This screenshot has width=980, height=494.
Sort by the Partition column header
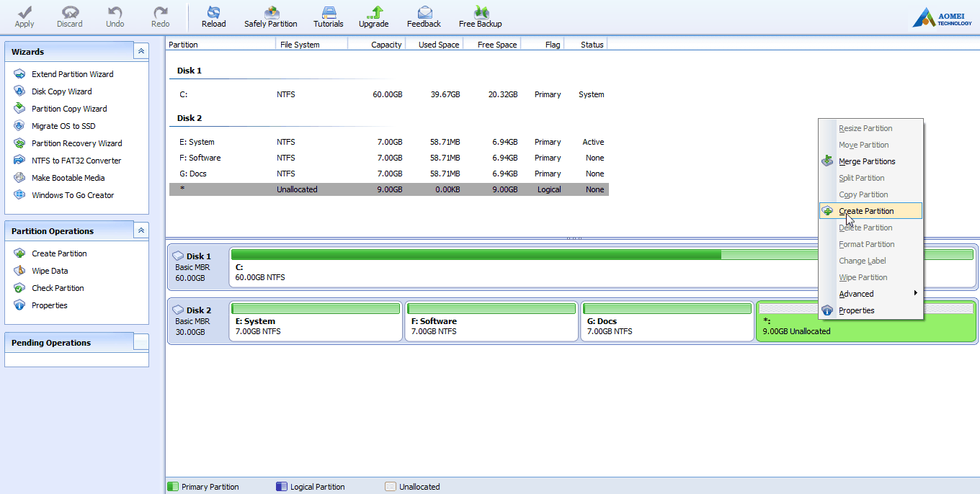220,44
